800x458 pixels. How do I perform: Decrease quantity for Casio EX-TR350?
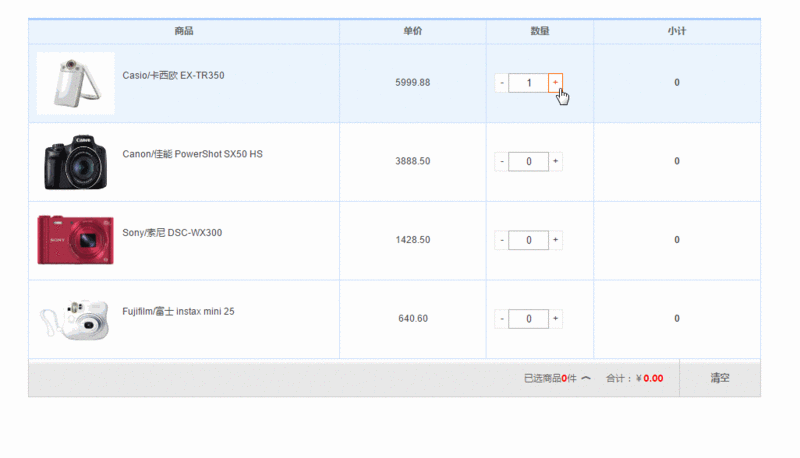pos(502,83)
